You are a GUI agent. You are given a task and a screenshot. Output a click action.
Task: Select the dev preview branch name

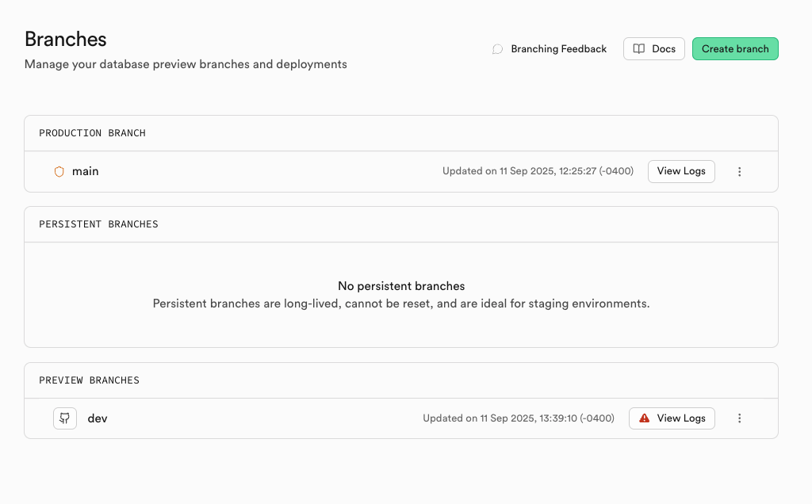pyautogui.click(x=98, y=418)
